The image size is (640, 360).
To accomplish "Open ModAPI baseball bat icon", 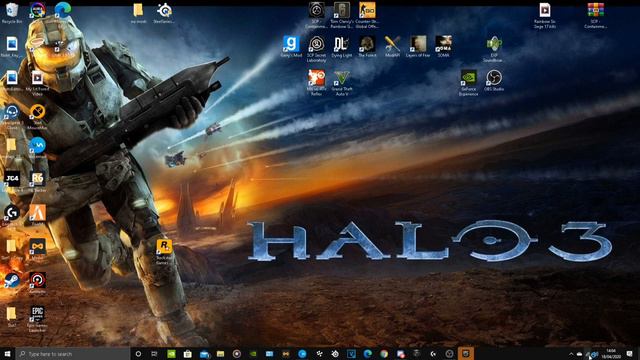I will pos(392,46).
